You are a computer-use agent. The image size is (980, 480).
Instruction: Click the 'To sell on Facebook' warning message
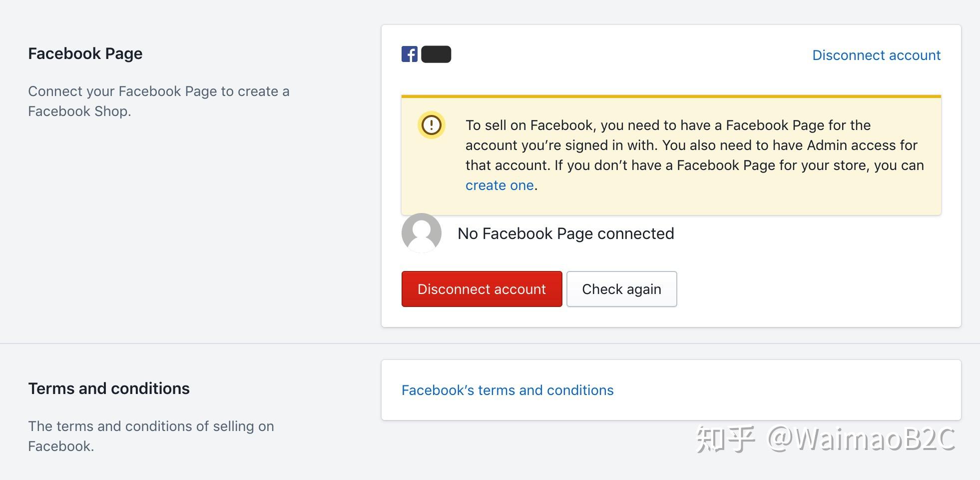(x=695, y=155)
